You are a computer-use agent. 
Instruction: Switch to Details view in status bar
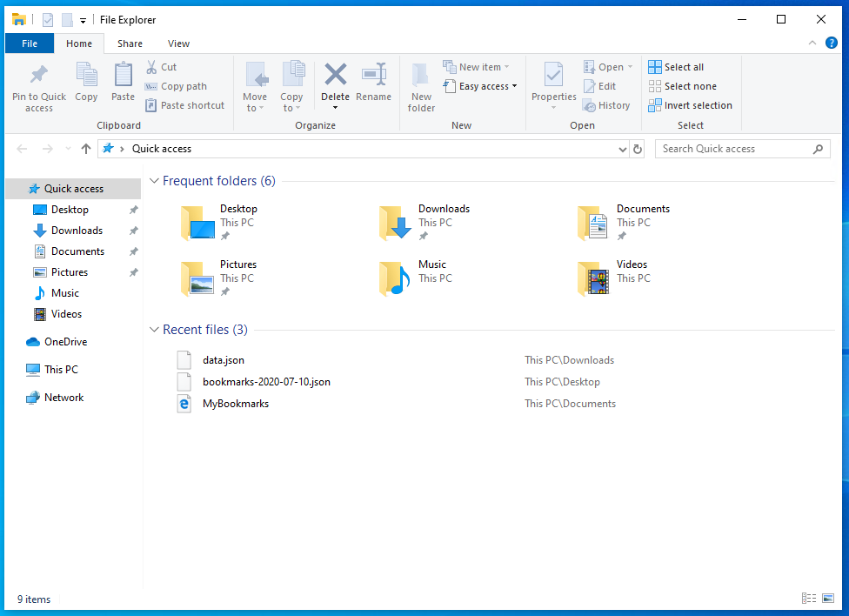tap(809, 598)
